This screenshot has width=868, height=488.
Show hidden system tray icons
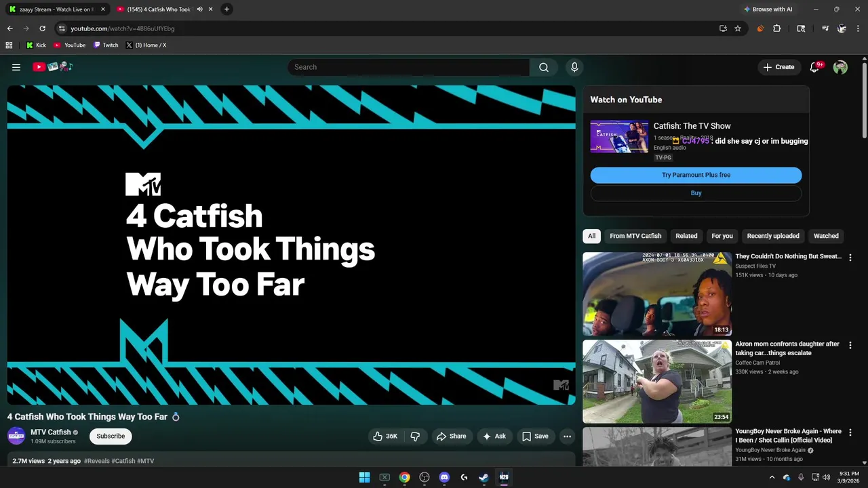[772, 477]
